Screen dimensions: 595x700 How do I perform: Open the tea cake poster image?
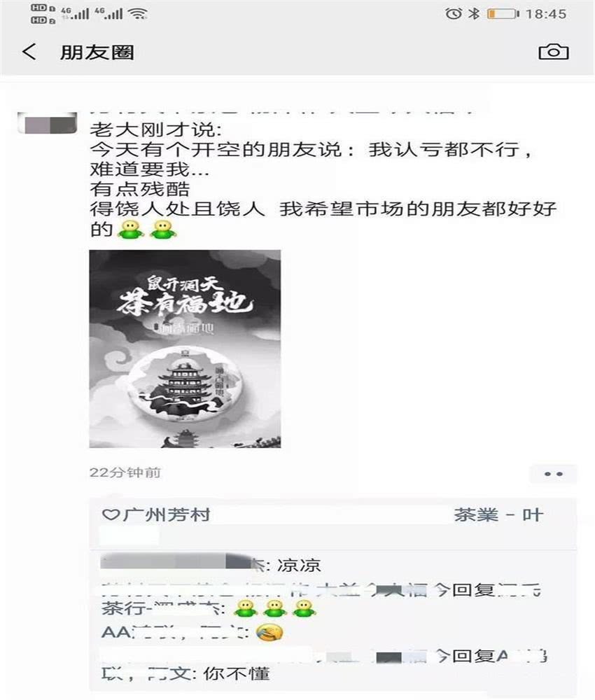tap(185, 349)
